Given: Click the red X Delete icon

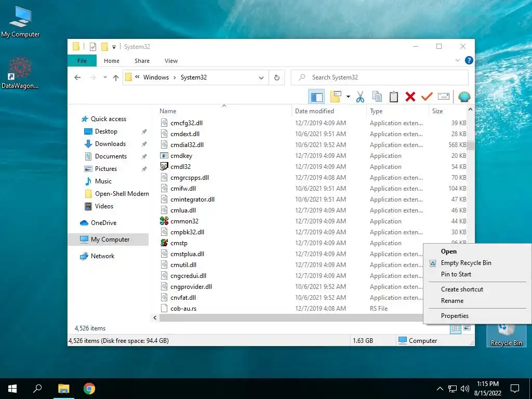Looking at the screenshot, I should [410, 97].
